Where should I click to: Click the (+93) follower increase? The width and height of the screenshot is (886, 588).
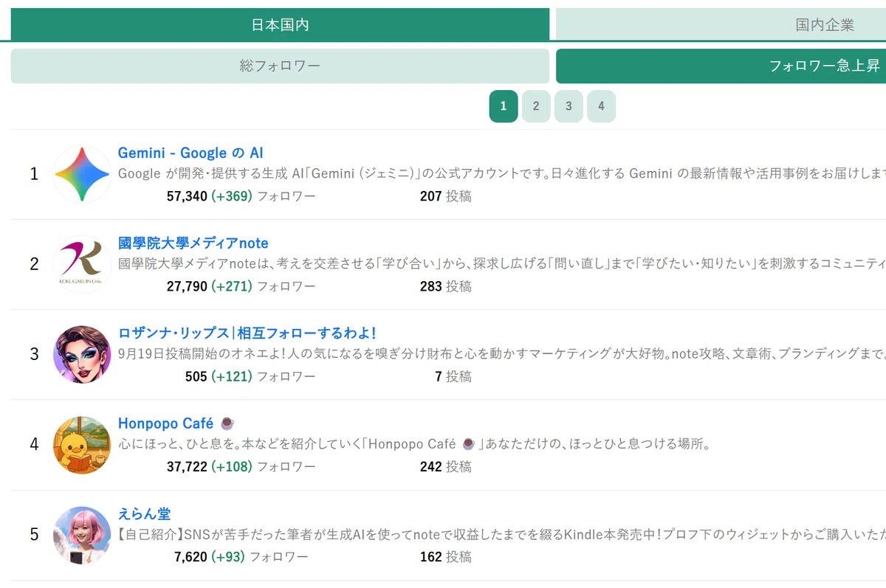tap(228, 556)
